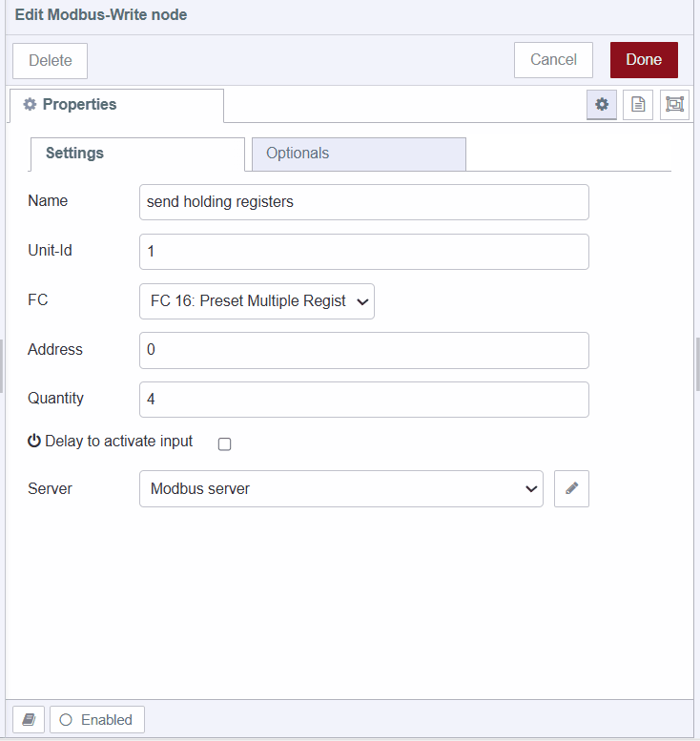Open node help book icon
The image size is (700, 741).
tap(29, 720)
